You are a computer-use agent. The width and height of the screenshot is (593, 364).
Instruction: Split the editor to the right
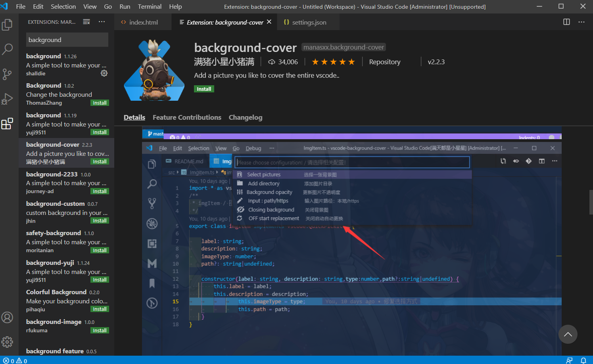click(566, 22)
